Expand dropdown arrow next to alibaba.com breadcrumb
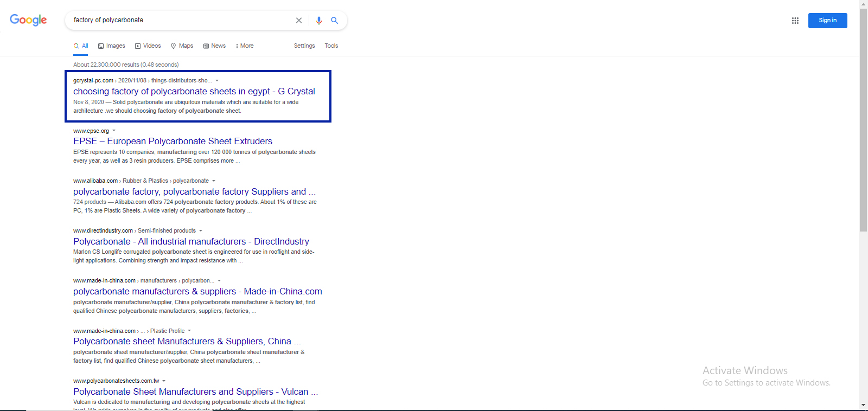 click(x=214, y=181)
